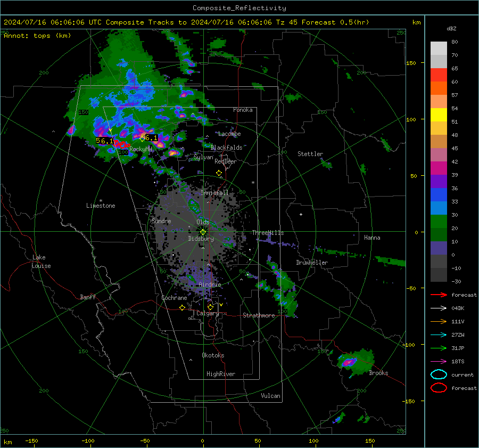The image size is (479, 448).
Task: Click the cyan 27ZW arrow icon
Action: (x=439, y=335)
